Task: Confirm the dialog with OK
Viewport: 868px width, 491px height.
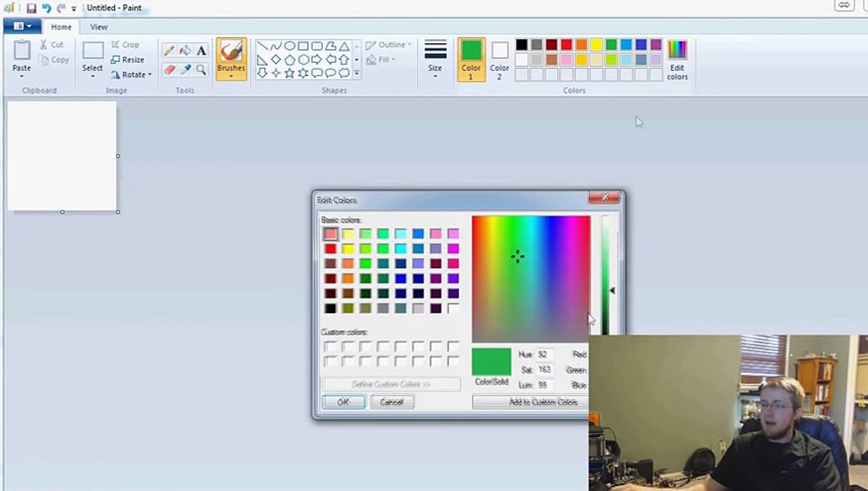Action: (x=343, y=402)
